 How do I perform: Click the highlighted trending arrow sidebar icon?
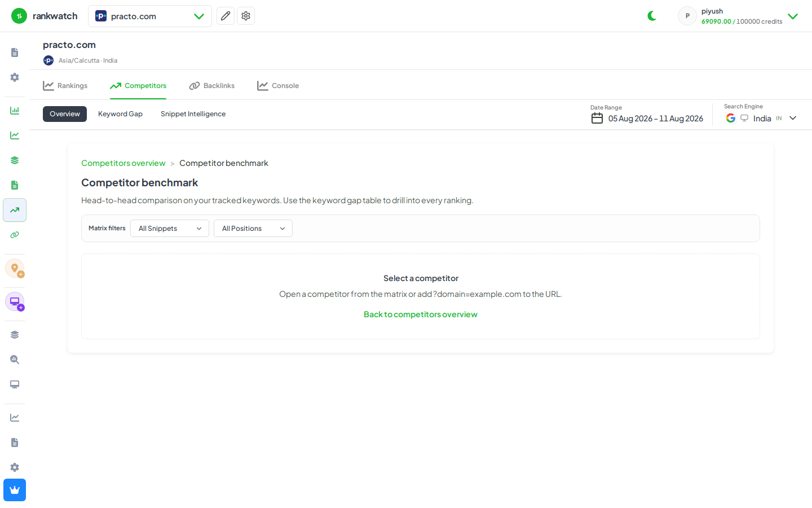(15, 210)
